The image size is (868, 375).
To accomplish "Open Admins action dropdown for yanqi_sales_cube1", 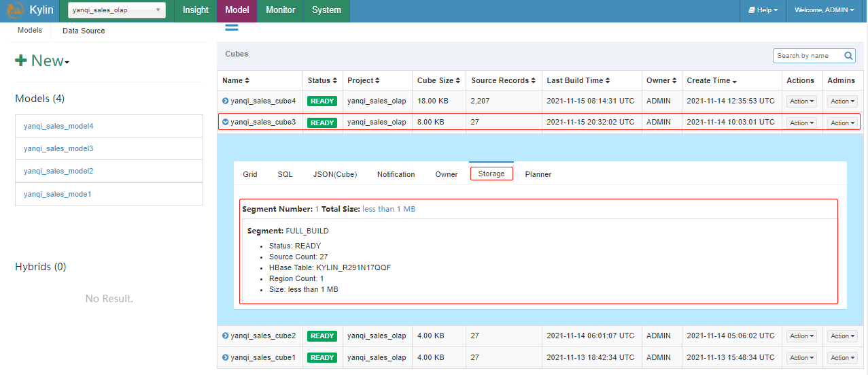I will pyautogui.click(x=842, y=358).
